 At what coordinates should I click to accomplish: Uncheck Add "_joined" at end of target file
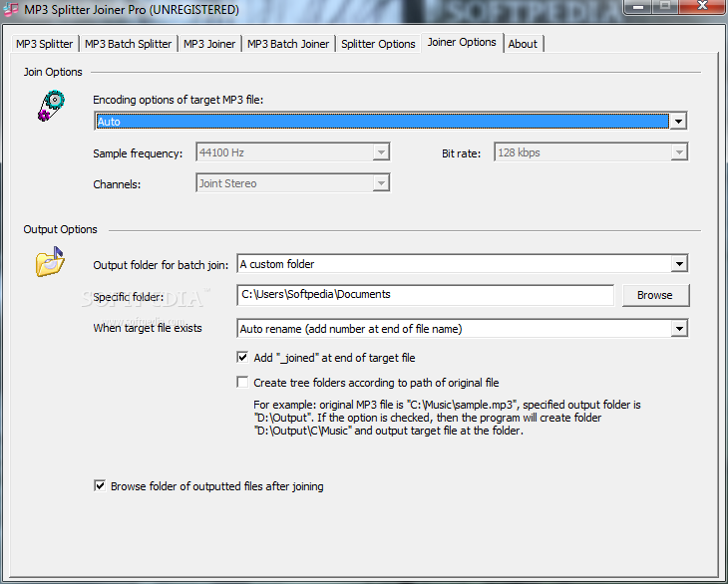[x=242, y=357]
